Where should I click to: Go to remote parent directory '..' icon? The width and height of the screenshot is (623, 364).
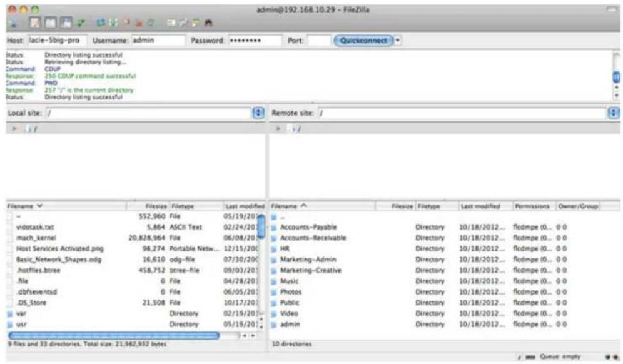tap(274, 217)
